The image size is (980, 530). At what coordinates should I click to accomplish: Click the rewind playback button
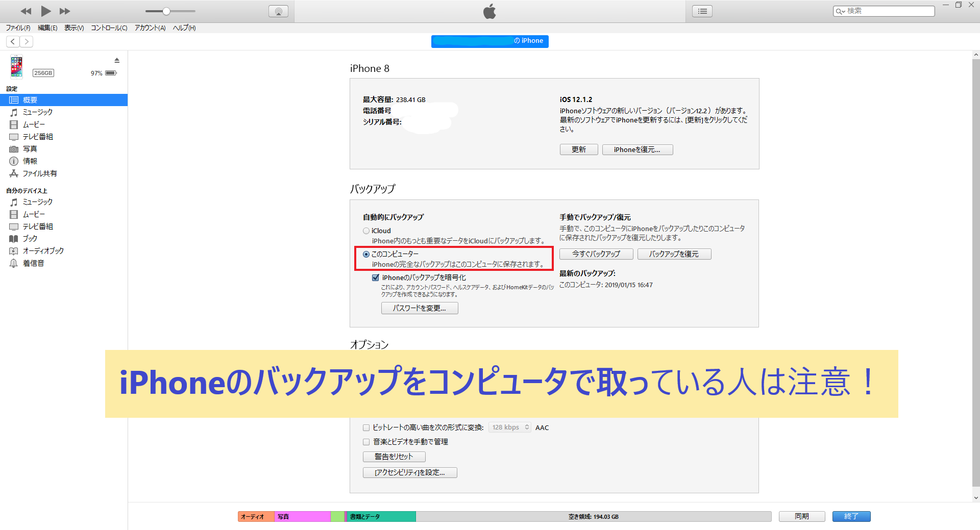point(26,11)
